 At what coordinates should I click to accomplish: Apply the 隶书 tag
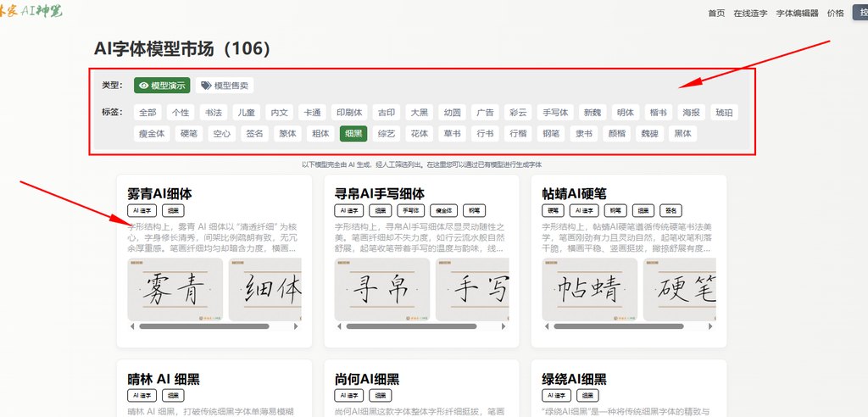[x=585, y=133]
